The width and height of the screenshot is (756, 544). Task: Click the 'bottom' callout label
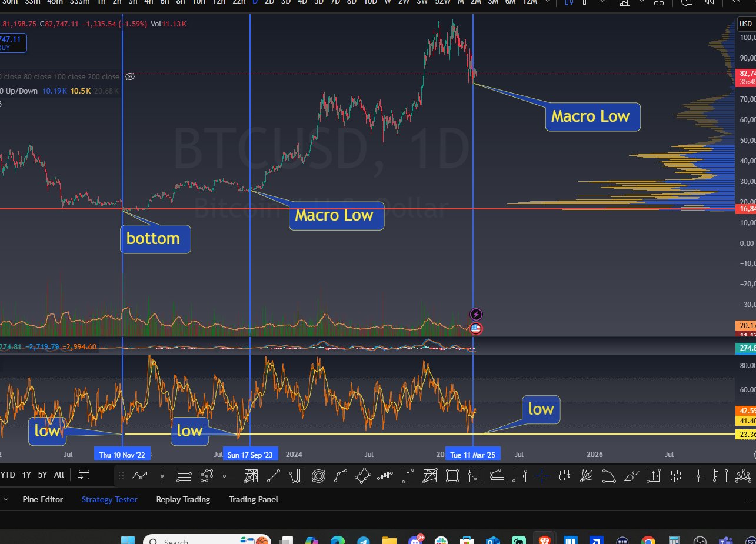pos(155,239)
